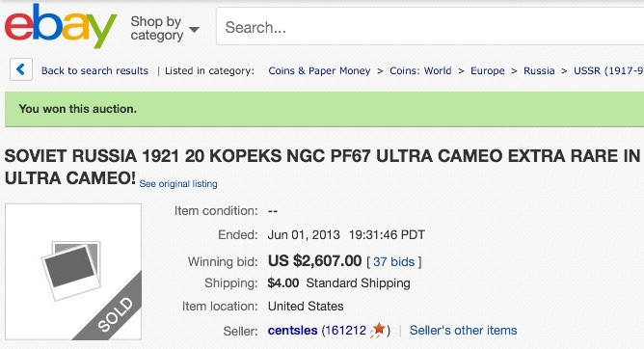
Task: Click See original listing link
Action: (x=178, y=184)
